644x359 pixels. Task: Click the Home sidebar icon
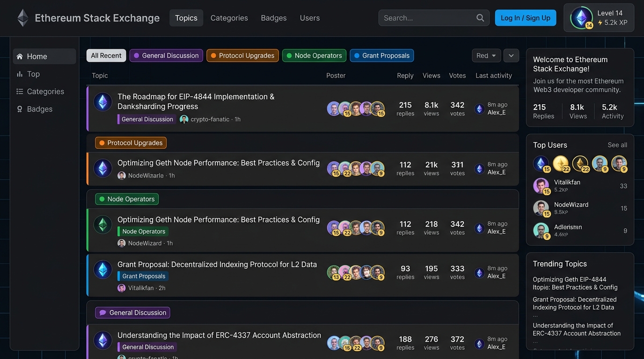[x=20, y=57]
